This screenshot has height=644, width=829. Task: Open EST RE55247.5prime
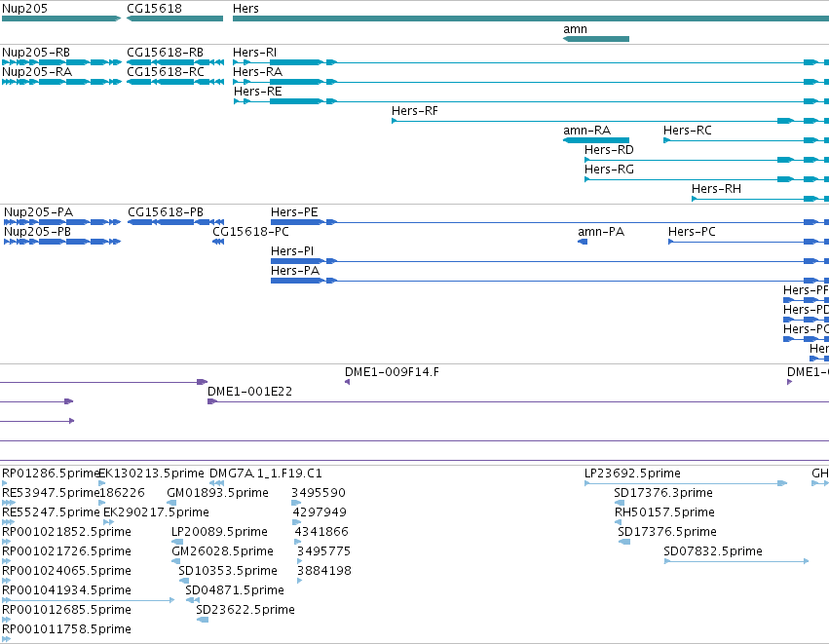(51, 512)
